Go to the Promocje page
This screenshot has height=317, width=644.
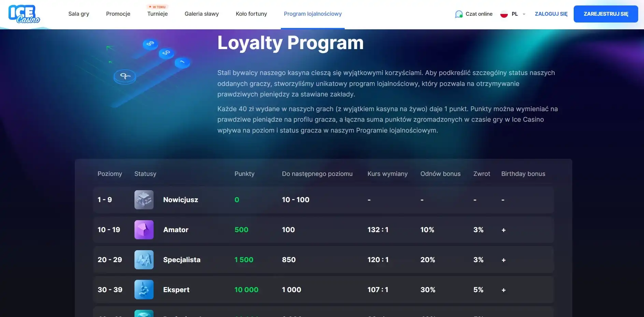(118, 14)
